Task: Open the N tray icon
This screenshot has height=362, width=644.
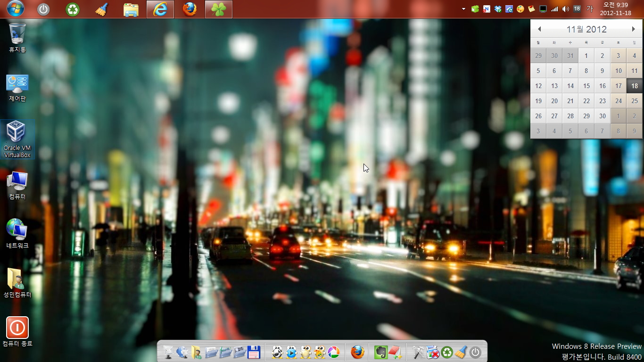Action: [487, 9]
